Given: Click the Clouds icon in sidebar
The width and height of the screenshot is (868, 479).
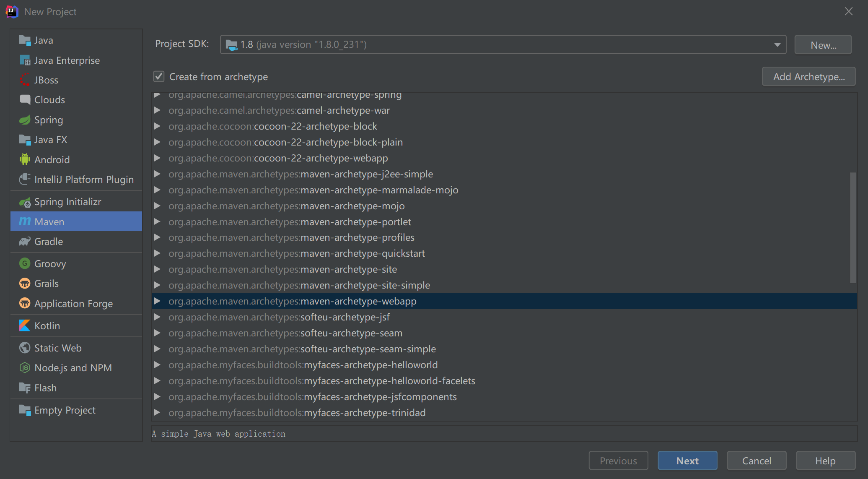Looking at the screenshot, I should (x=25, y=100).
